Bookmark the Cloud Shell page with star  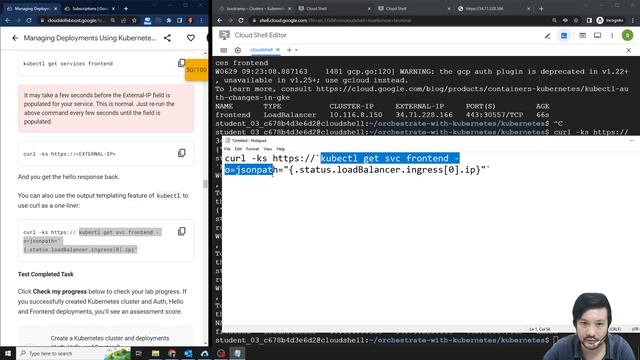click(x=576, y=20)
